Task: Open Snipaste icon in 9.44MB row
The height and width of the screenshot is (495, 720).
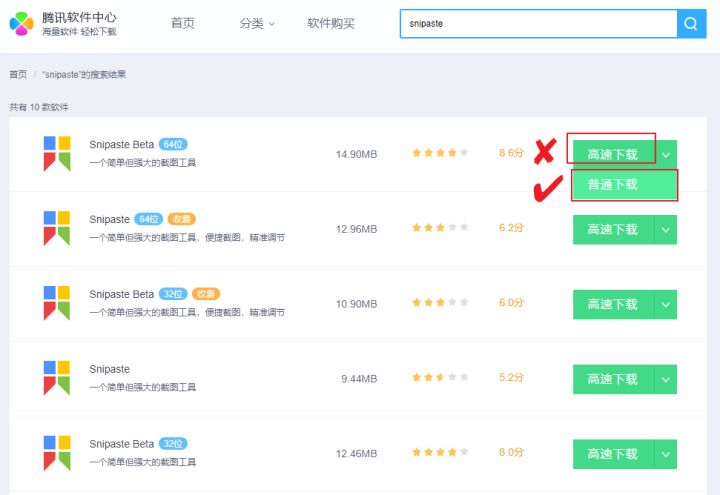Action: coord(57,378)
